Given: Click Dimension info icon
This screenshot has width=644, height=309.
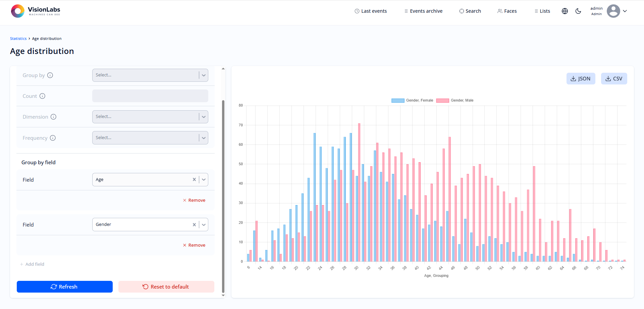Looking at the screenshot, I should (53, 117).
